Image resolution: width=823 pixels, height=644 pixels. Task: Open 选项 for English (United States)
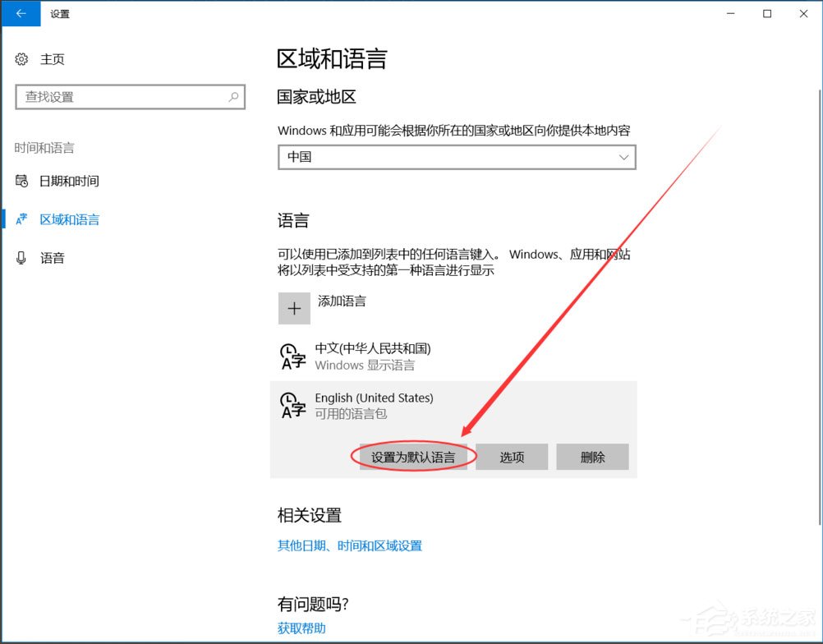pyautogui.click(x=511, y=457)
